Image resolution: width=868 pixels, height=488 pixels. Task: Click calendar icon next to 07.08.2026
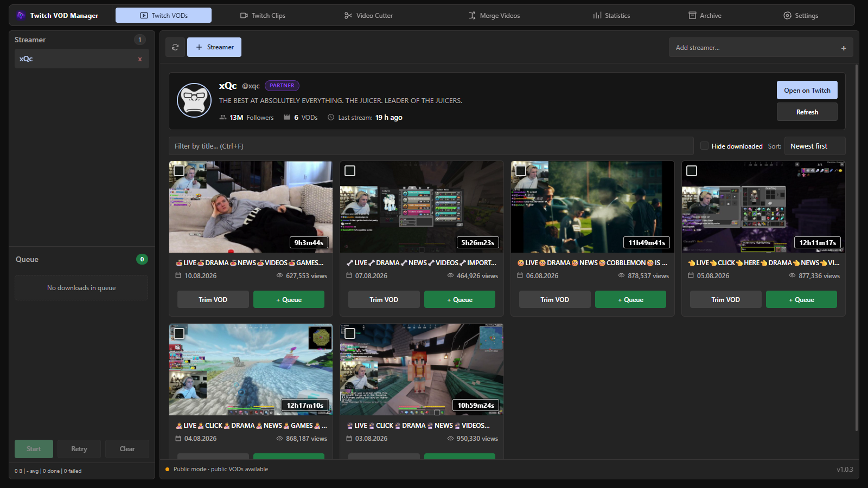[x=349, y=275]
